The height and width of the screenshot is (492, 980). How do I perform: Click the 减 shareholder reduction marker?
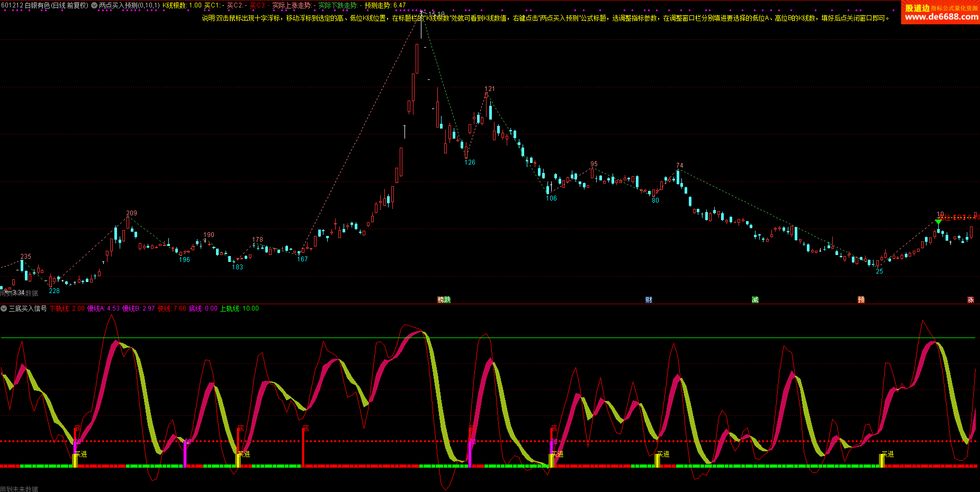click(x=755, y=299)
